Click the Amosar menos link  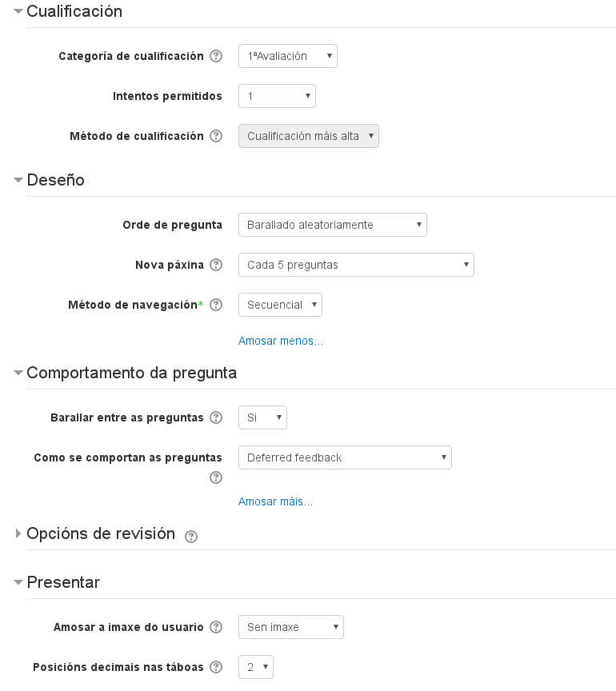(280, 341)
